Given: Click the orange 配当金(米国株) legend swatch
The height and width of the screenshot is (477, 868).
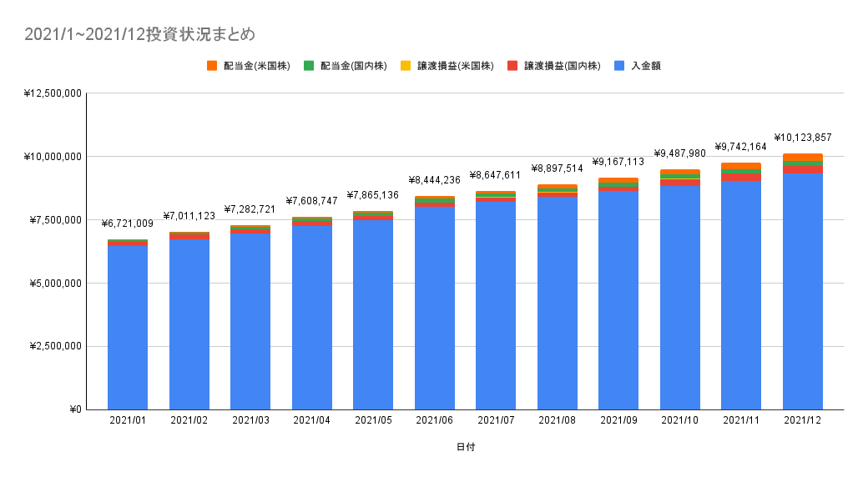Looking at the screenshot, I should tap(212, 66).
